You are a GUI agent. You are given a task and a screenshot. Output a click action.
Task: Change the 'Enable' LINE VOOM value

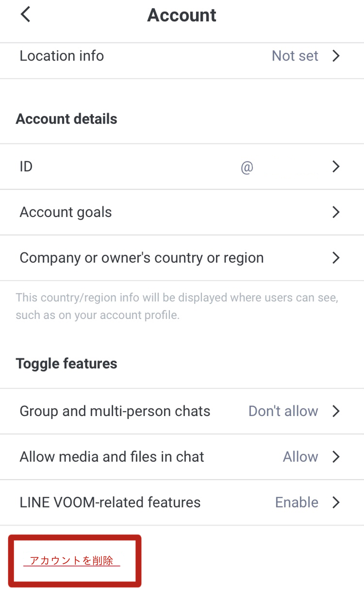tap(296, 502)
